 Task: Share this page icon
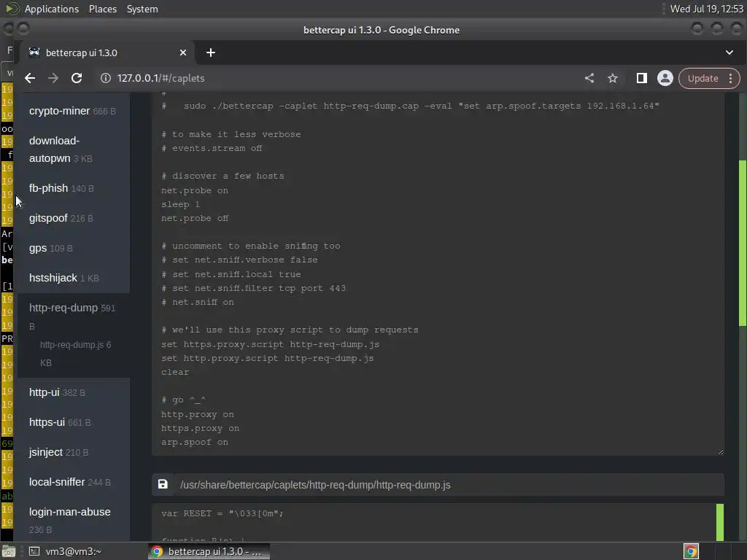(x=589, y=78)
